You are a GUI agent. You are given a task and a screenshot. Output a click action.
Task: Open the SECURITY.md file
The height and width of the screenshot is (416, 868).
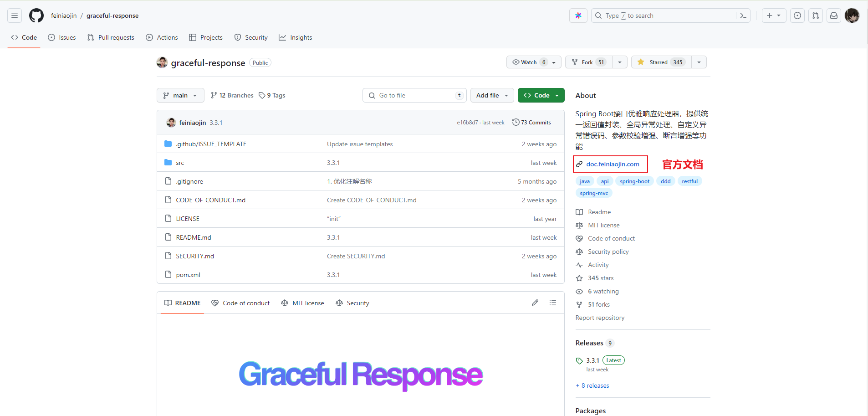195,256
